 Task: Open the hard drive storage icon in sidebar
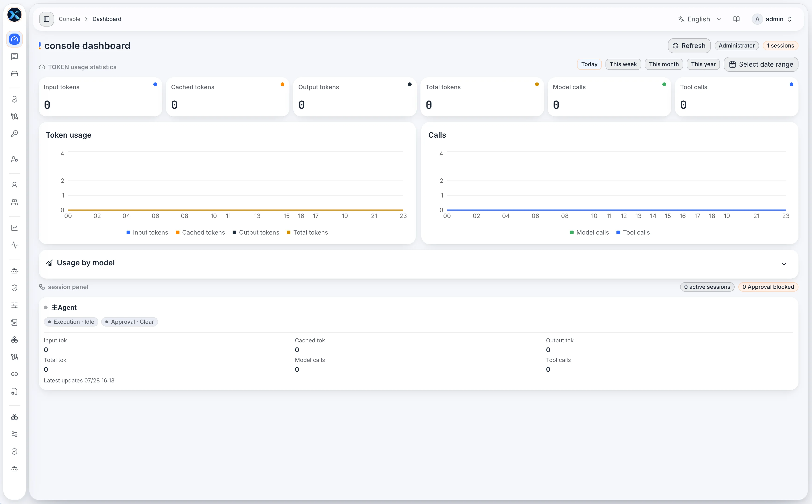point(14,74)
